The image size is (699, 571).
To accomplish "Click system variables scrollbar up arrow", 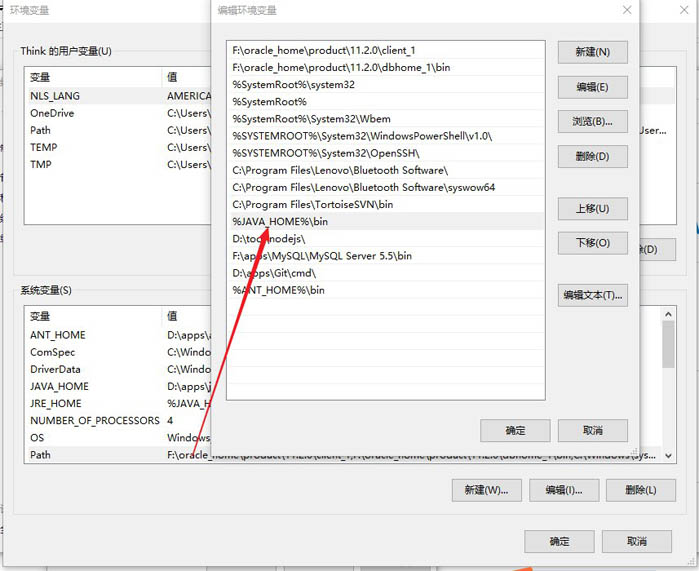I will pyautogui.click(x=668, y=314).
